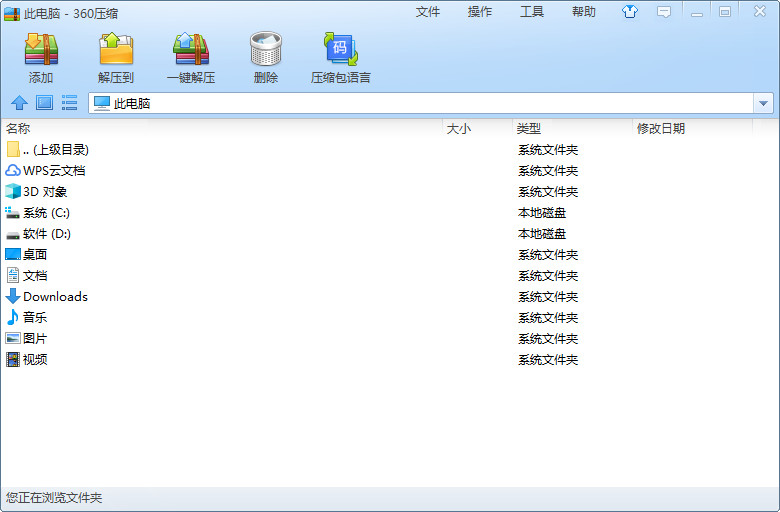Select the 视频 entry name
The width and height of the screenshot is (780, 512).
pyautogui.click(x=35, y=359)
